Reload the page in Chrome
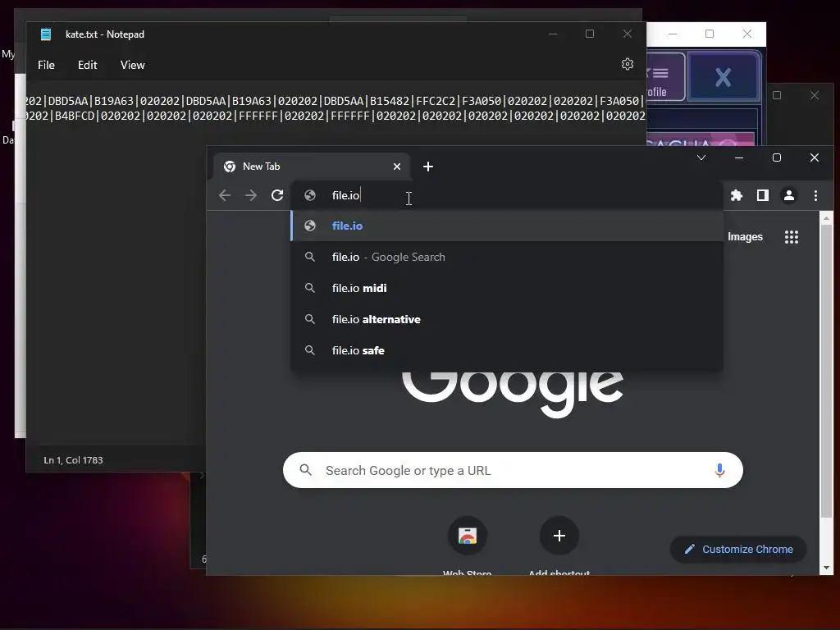Viewport: 840px width, 630px height. tap(277, 195)
